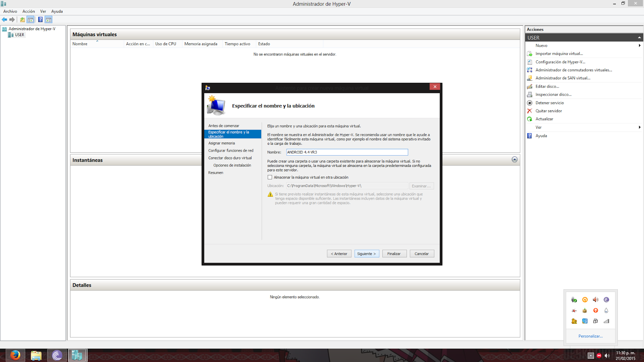Collapse the Instantáneas panel chevron

click(514, 160)
